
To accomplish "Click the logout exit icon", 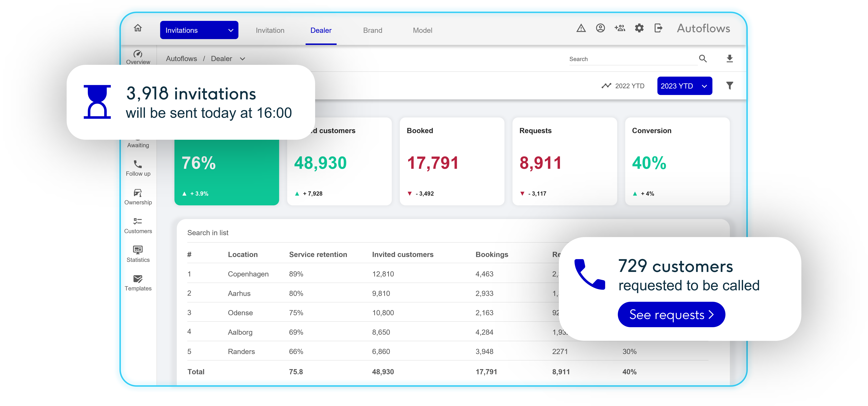I will [658, 28].
